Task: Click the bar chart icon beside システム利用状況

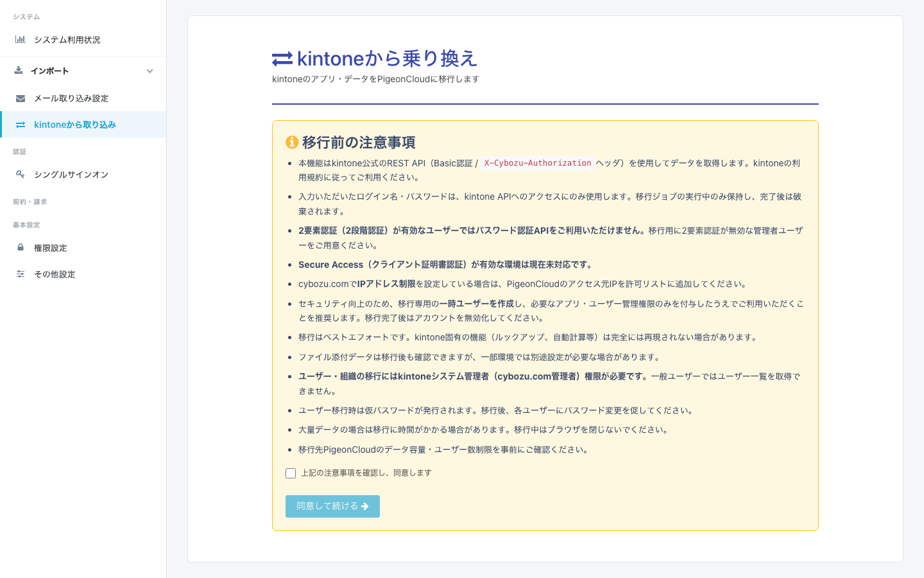Action: tap(20, 39)
